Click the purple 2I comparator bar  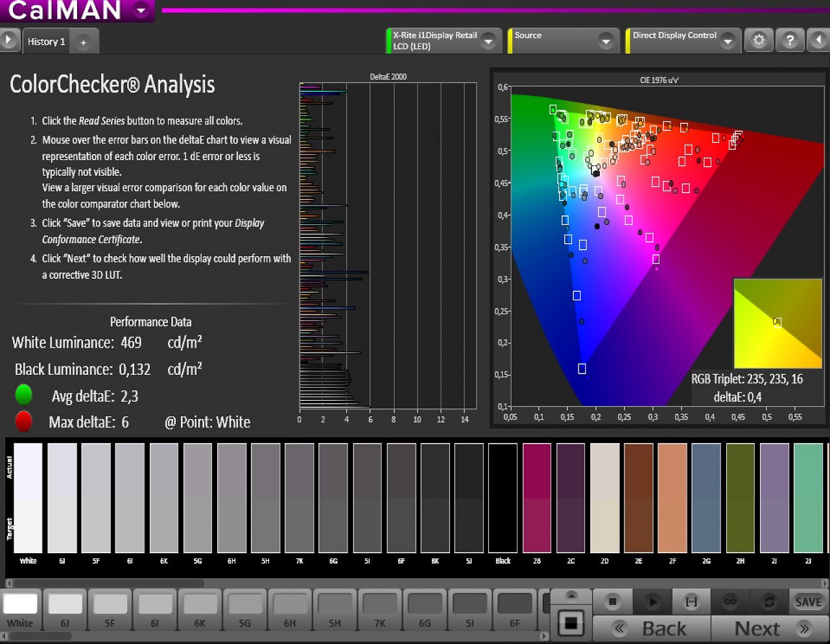coord(774,498)
